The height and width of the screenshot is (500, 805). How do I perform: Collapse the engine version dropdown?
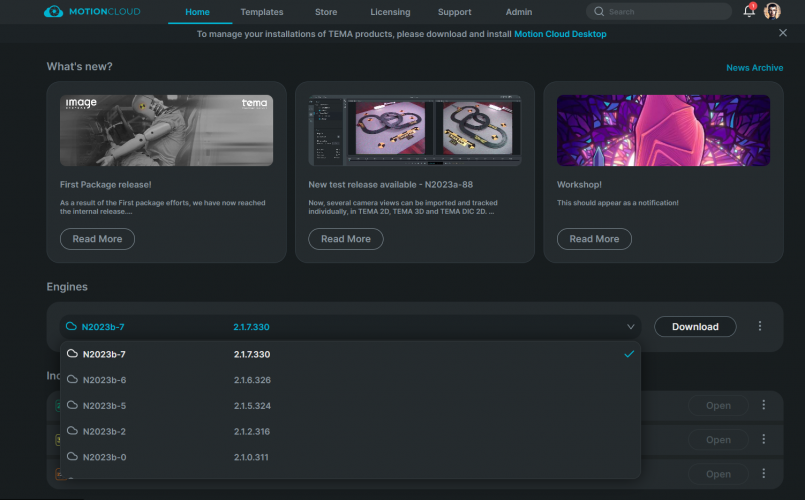[630, 326]
